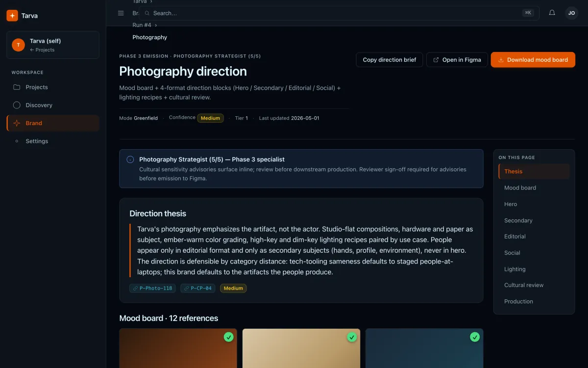Jump to Editorial section

[534, 237]
